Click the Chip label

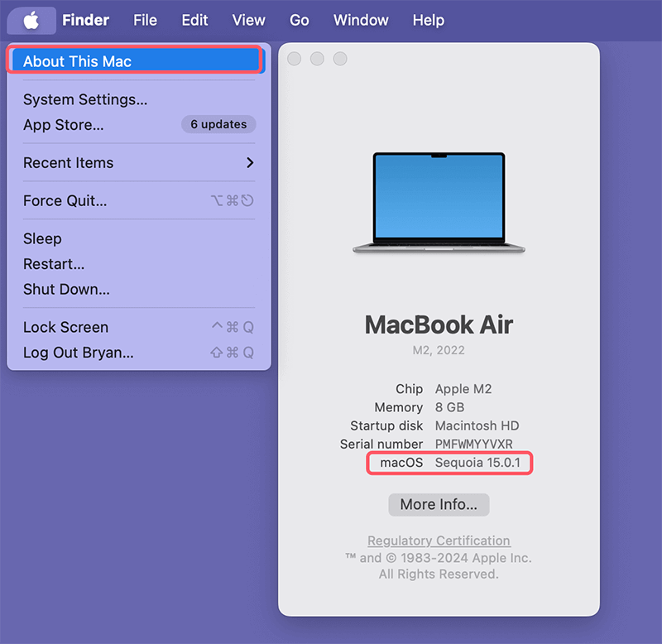(x=409, y=389)
